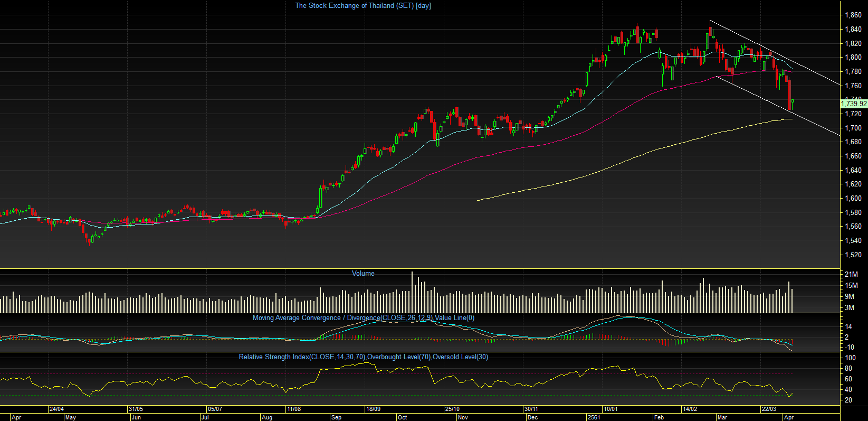
Task: Click the 05/07 date label
Action: (x=215, y=409)
